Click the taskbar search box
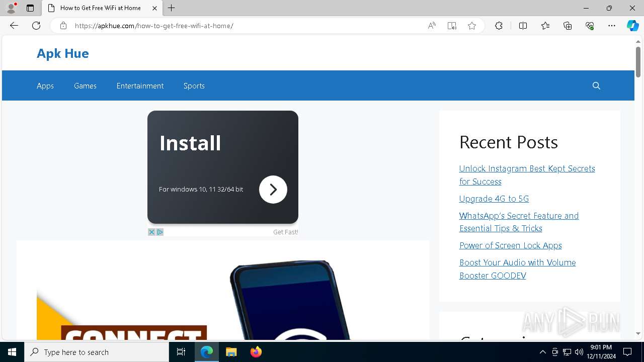This screenshot has width=644, height=362. pos(97,352)
